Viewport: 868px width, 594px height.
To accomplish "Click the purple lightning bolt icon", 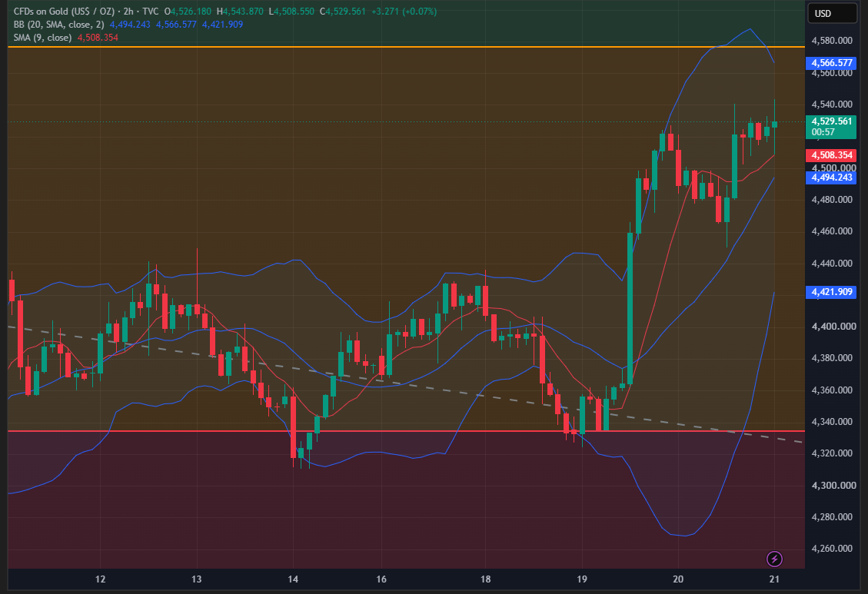I will 774,559.
